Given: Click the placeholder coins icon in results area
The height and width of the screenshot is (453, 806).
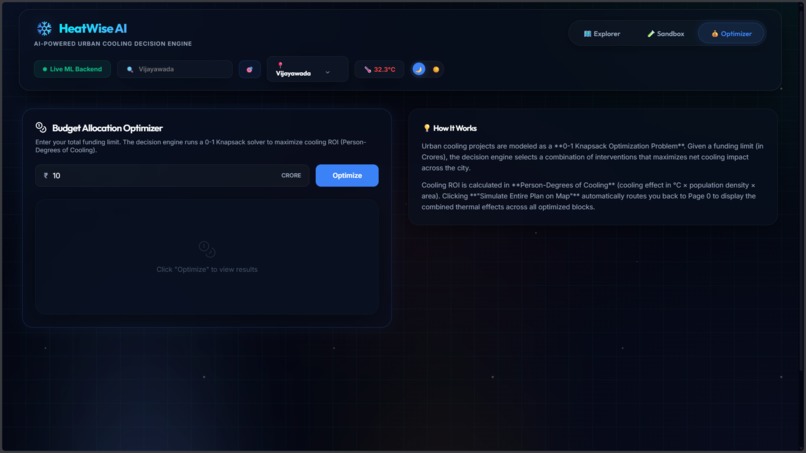Looking at the screenshot, I should tap(207, 249).
